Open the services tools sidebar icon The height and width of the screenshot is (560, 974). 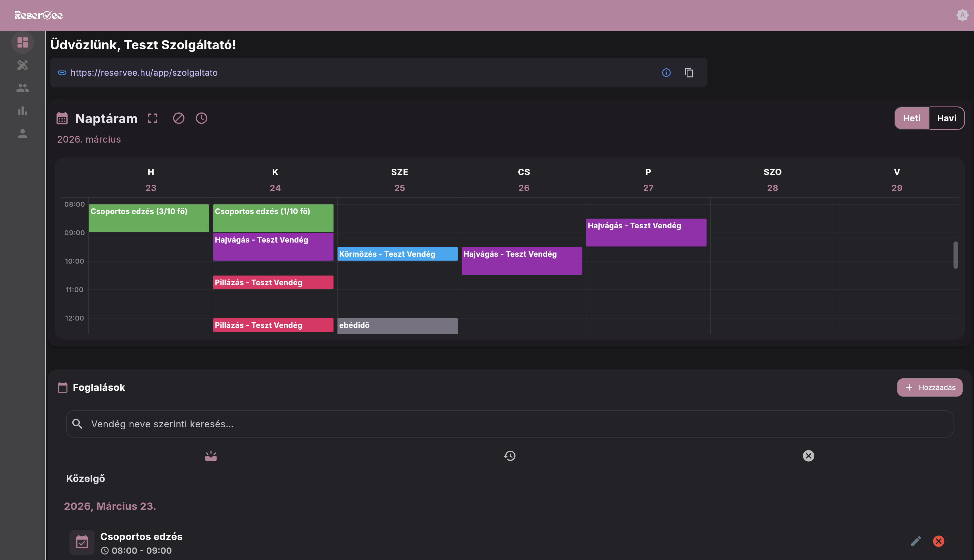tap(22, 65)
